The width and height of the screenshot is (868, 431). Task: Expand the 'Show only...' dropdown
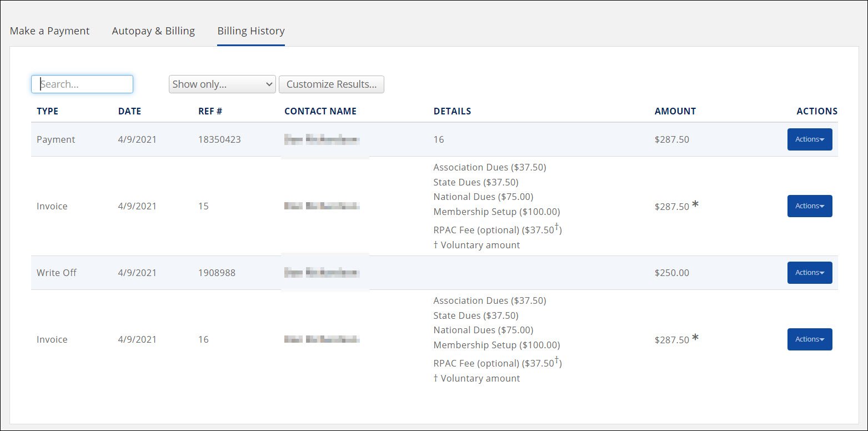(222, 84)
